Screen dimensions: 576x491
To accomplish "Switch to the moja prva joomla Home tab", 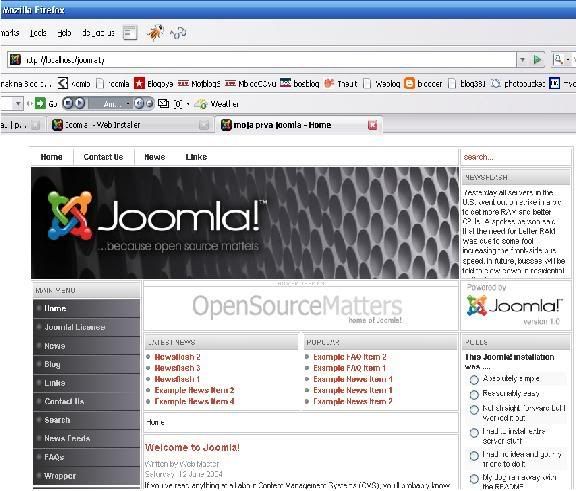I will click(x=298, y=125).
